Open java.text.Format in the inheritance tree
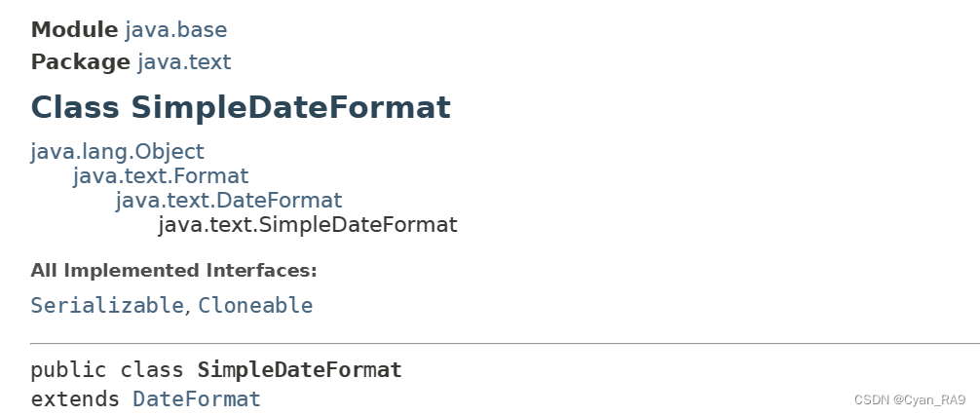Viewport: 980px width, 416px height. pos(161,176)
